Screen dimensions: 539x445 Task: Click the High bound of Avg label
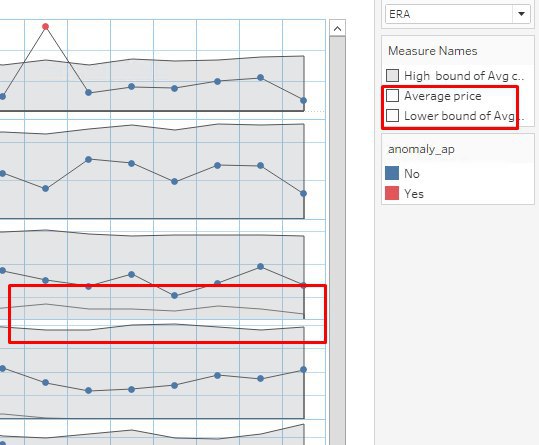464,76
